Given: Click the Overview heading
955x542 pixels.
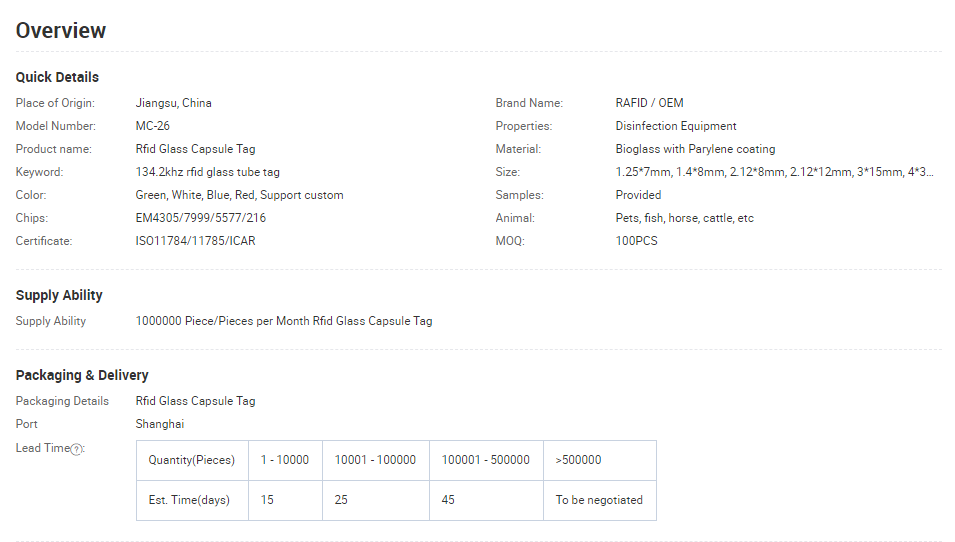Looking at the screenshot, I should click(61, 30).
